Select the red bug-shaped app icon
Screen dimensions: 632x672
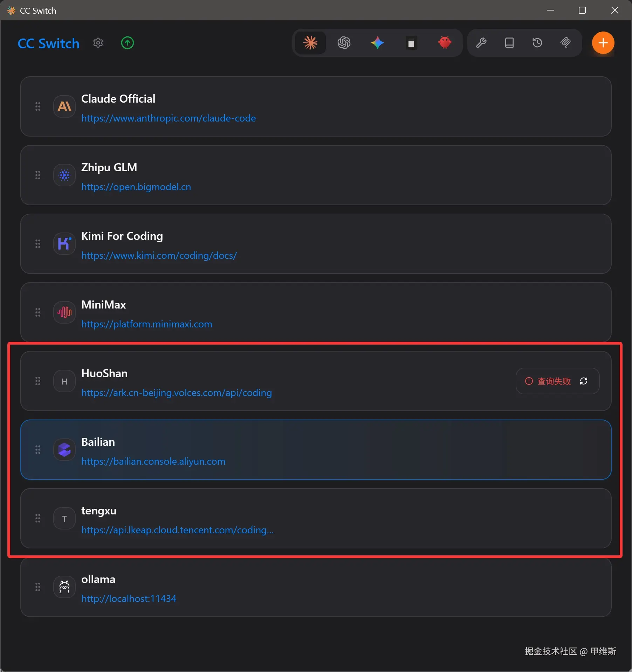coord(445,43)
